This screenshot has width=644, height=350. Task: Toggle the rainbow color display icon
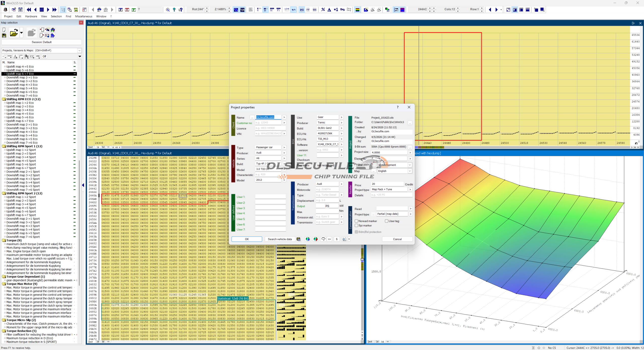pyautogui.click(x=357, y=10)
